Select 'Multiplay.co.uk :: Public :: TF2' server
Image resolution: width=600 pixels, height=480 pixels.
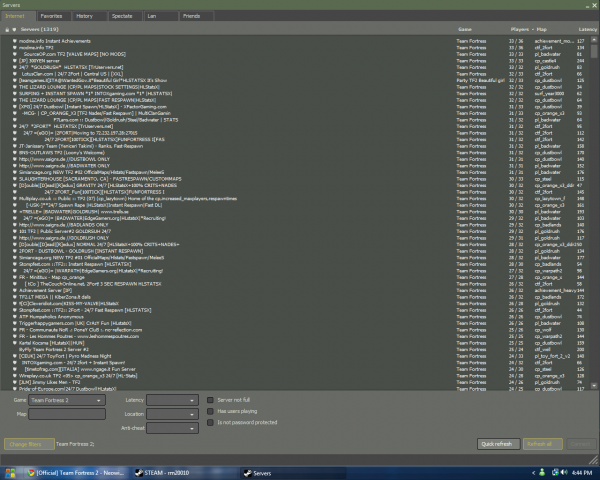click(x=298, y=198)
